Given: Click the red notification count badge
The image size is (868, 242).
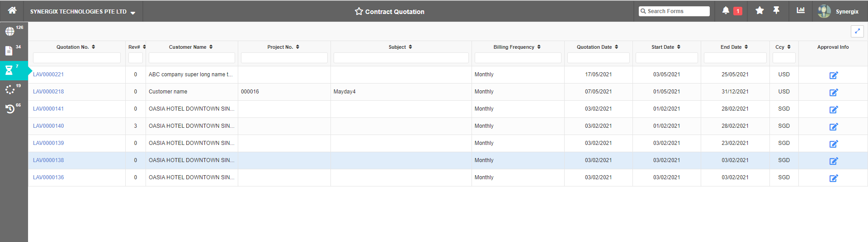Looking at the screenshot, I should click(x=738, y=11).
